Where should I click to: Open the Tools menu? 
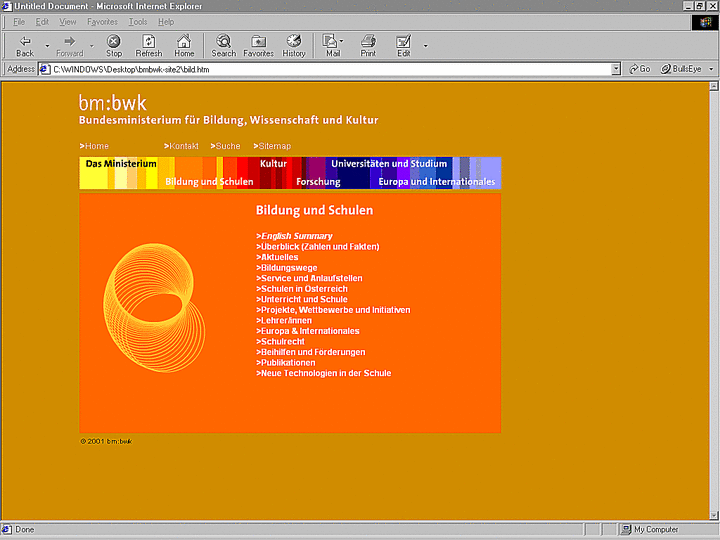(138, 22)
